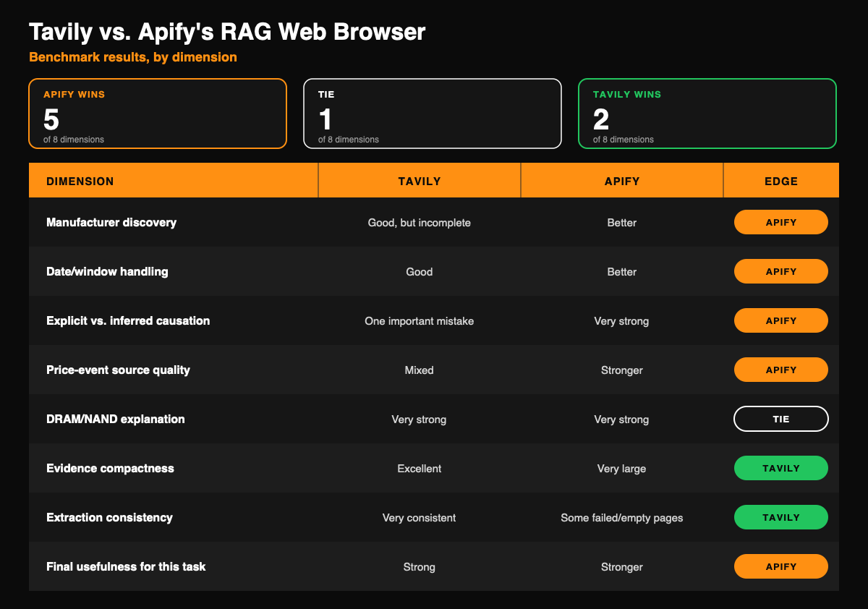Image resolution: width=868 pixels, height=609 pixels.
Task: Select the 'DRAM/NAND explanation' row label
Action: click(116, 419)
